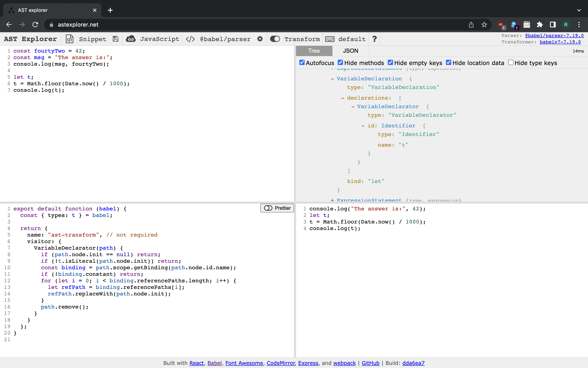Go back in browser history
Image resolution: width=588 pixels, height=368 pixels.
point(9,25)
